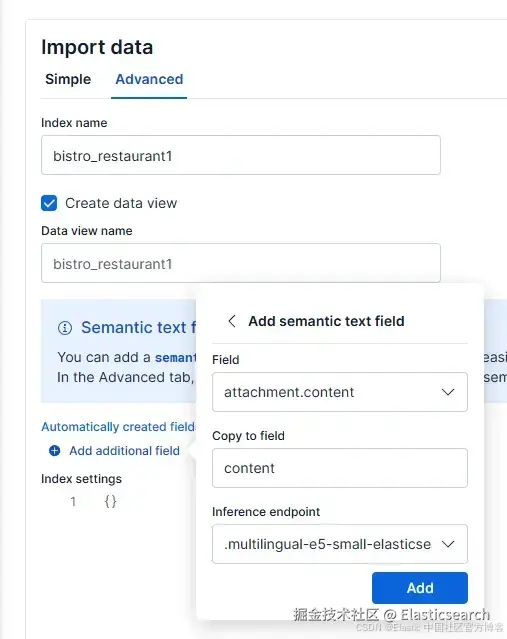Click Automatically created fields link

click(119, 427)
